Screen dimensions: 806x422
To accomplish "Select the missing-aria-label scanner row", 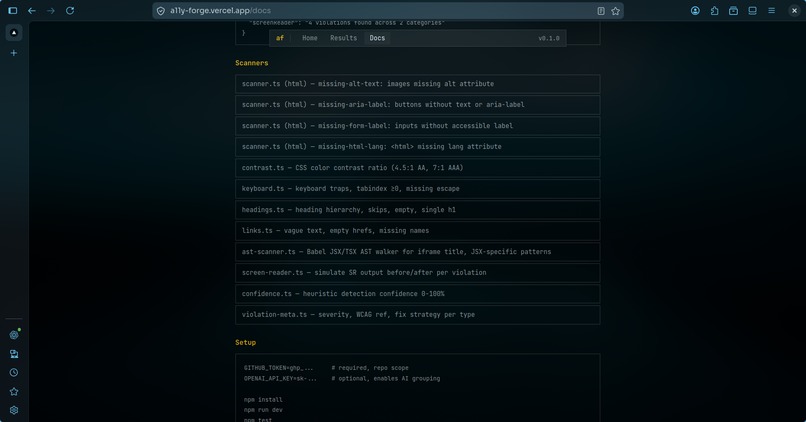I will point(417,105).
